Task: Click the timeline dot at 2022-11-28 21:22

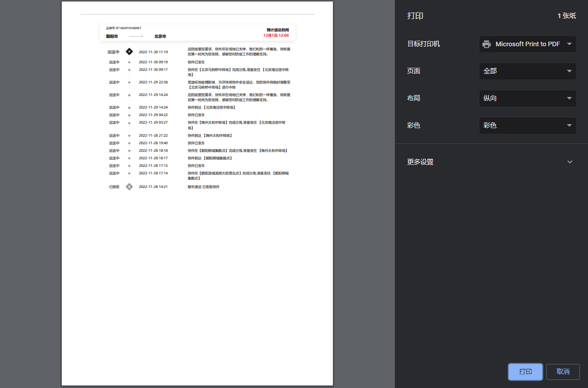Action: pyautogui.click(x=129, y=135)
